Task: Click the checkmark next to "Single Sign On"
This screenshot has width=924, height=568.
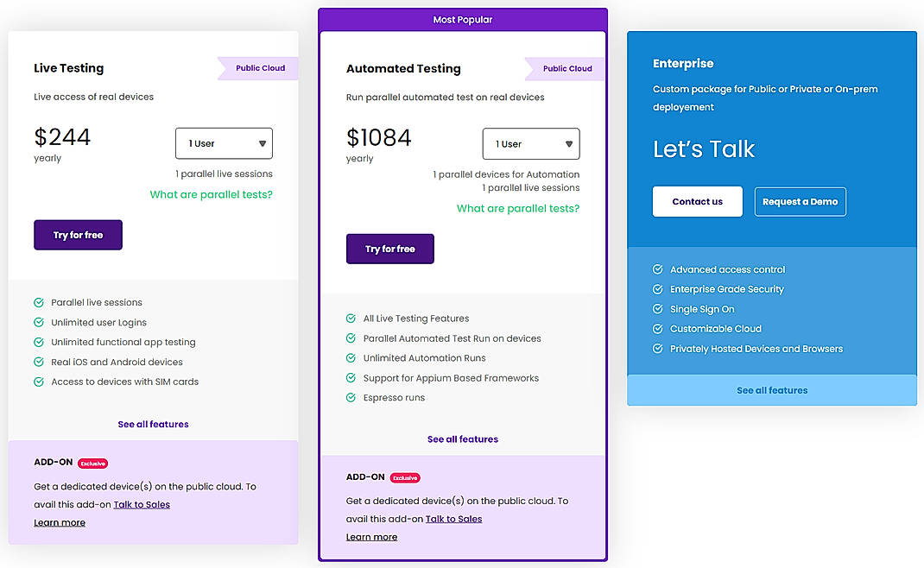Action: point(657,308)
